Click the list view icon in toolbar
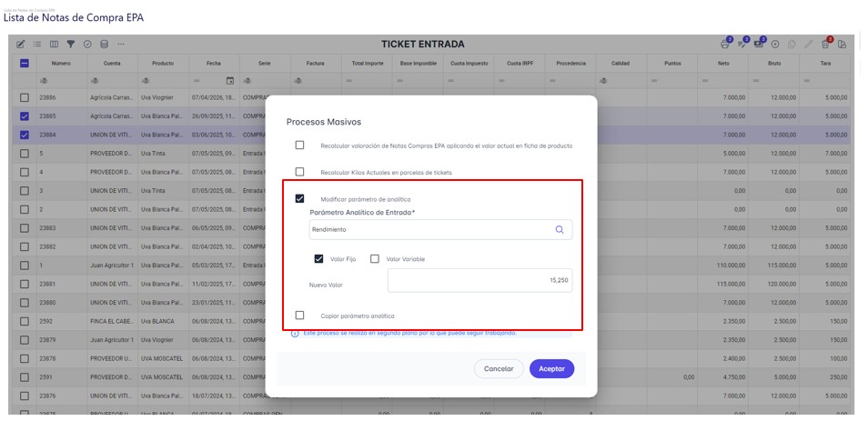Viewport: 868px width, 421px height. [x=37, y=44]
